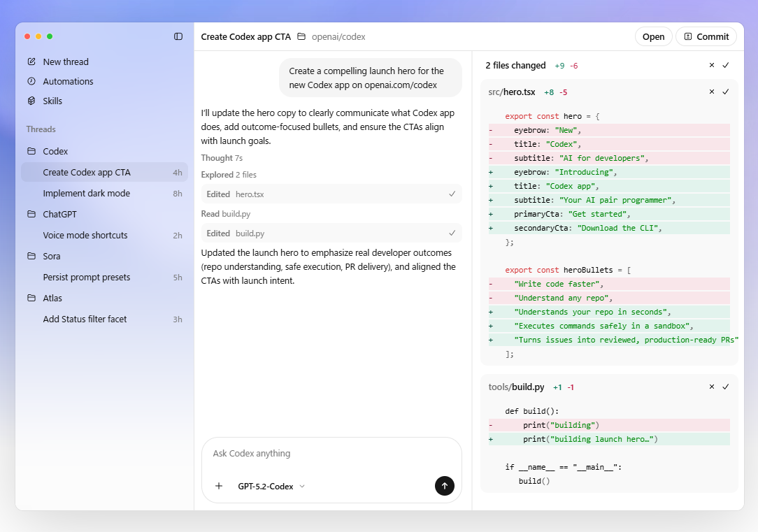Screen dimensions: 758x532
Task: Start a new thread via pencil icon
Action: (31, 62)
